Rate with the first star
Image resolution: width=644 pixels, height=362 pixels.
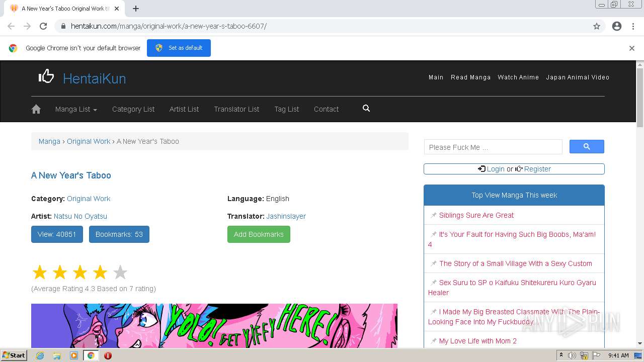[40, 273]
